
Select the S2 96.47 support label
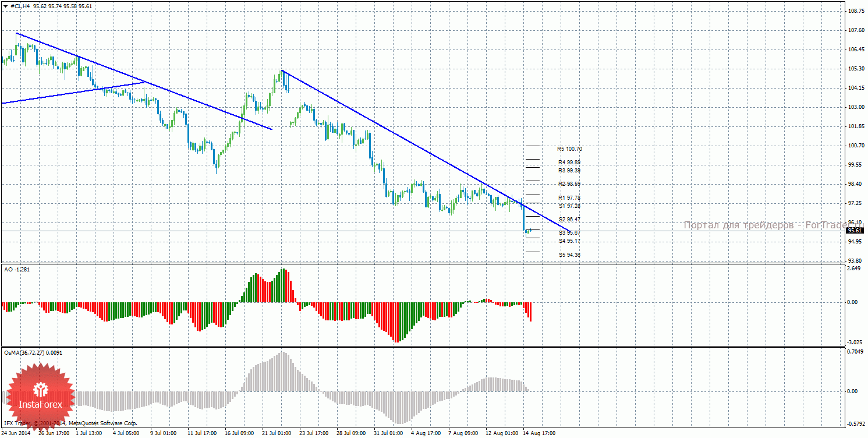click(x=569, y=220)
